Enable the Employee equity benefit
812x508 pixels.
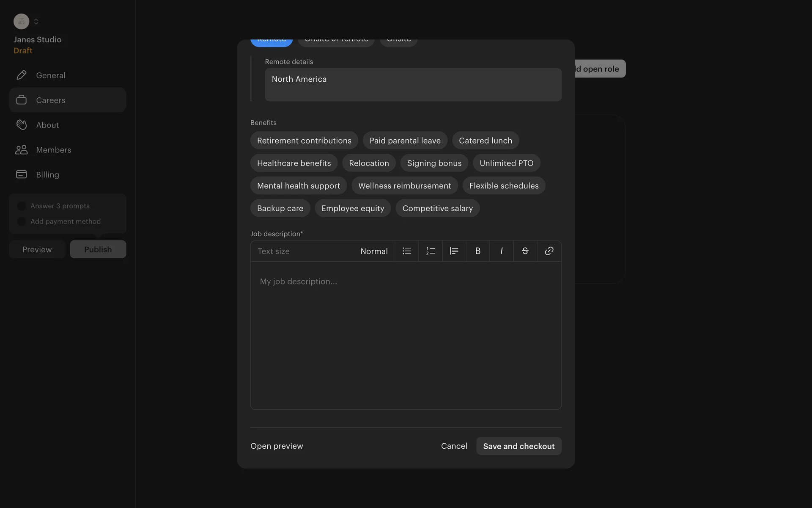352,208
